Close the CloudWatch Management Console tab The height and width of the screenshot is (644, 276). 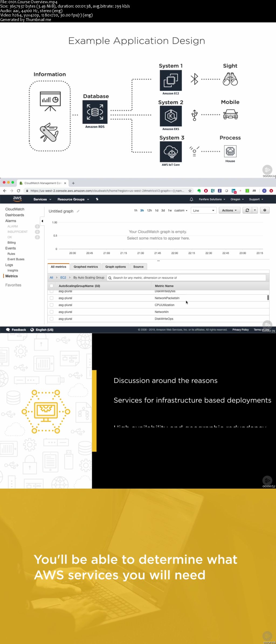[x=65, y=183]
